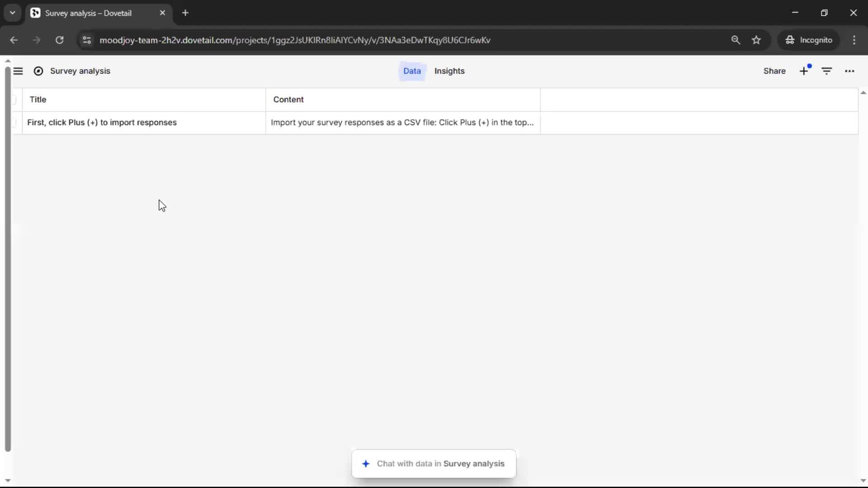Open the first row titled First, click Plus

[102, 122]
